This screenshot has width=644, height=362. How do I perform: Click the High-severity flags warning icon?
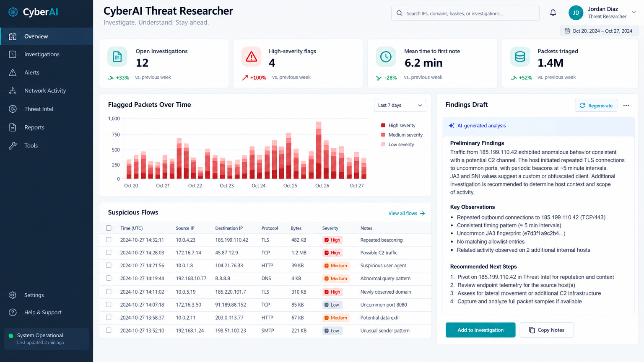[x=252, y=57]
